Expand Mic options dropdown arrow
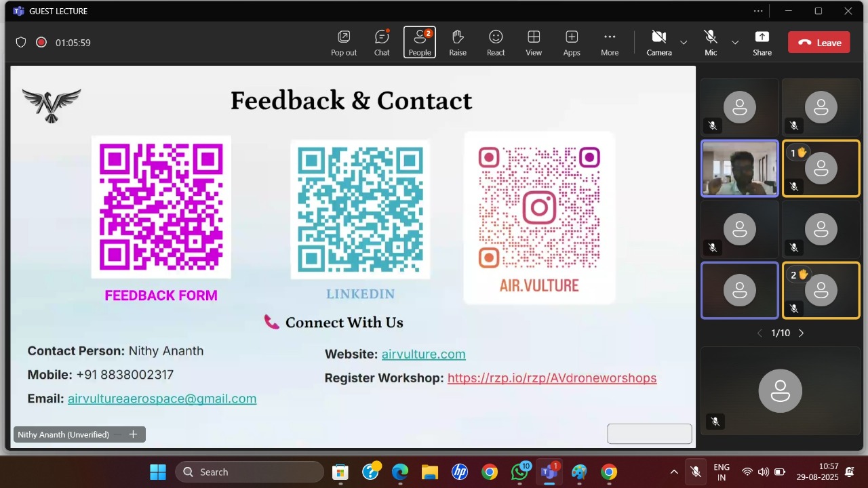 coord(735,43)
